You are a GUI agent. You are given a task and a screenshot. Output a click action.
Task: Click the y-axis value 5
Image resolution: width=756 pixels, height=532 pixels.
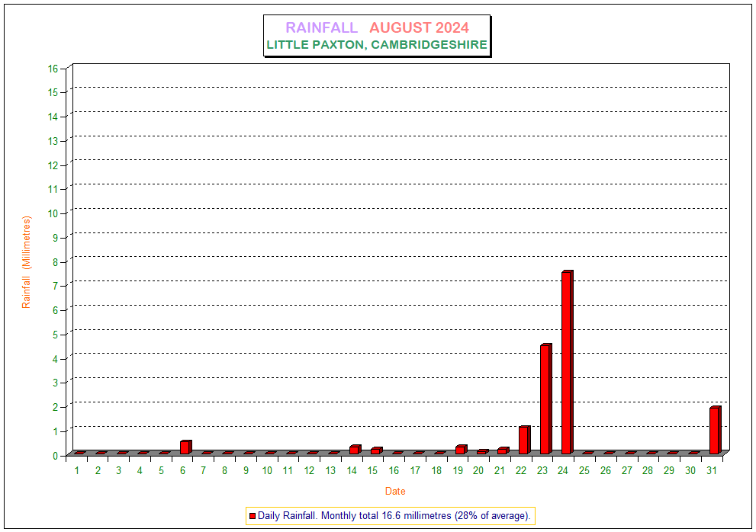56,335
